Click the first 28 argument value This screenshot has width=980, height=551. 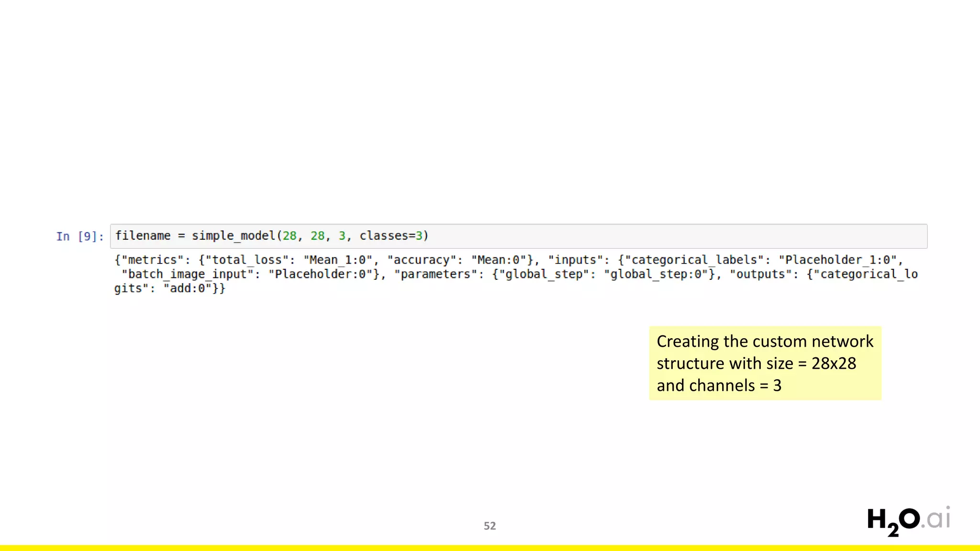tap(289, 236)
